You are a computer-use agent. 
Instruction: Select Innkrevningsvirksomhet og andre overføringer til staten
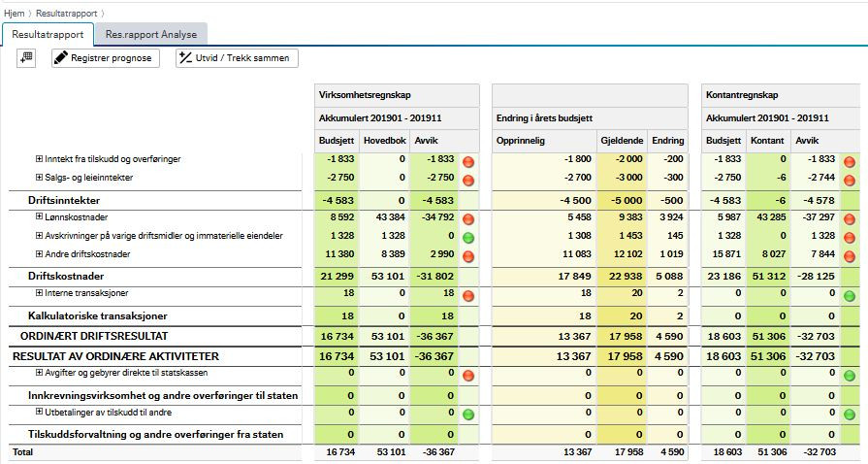[163, 395]
